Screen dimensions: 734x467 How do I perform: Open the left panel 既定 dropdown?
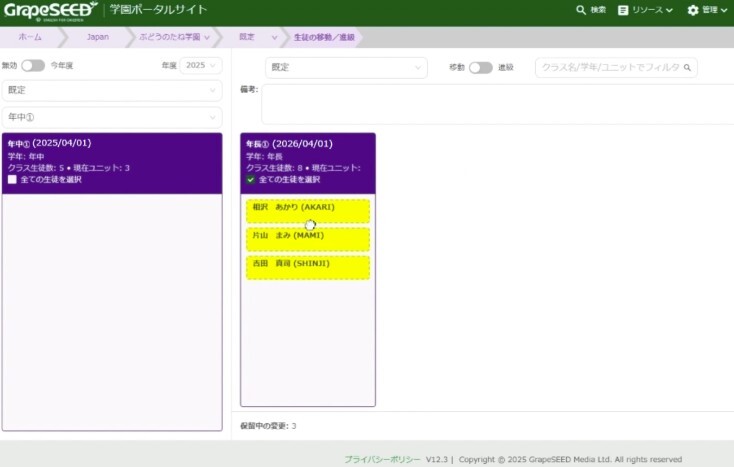pos(112,90)
